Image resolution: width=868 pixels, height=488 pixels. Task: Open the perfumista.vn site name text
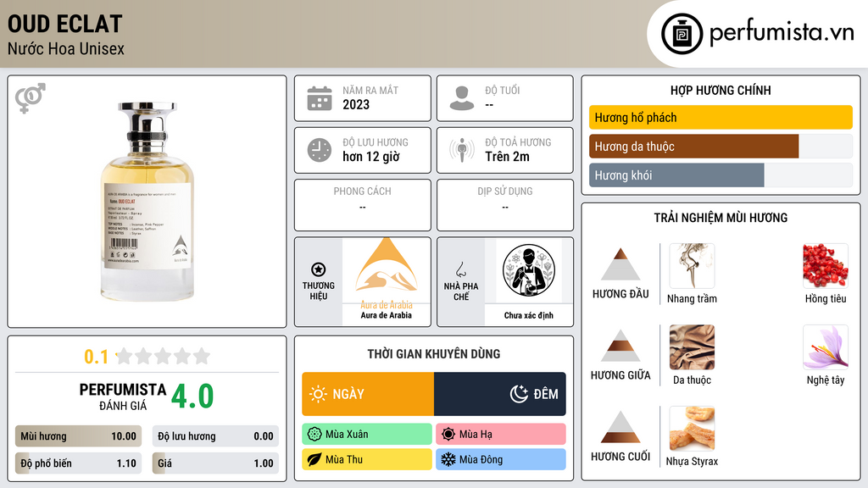782,33
